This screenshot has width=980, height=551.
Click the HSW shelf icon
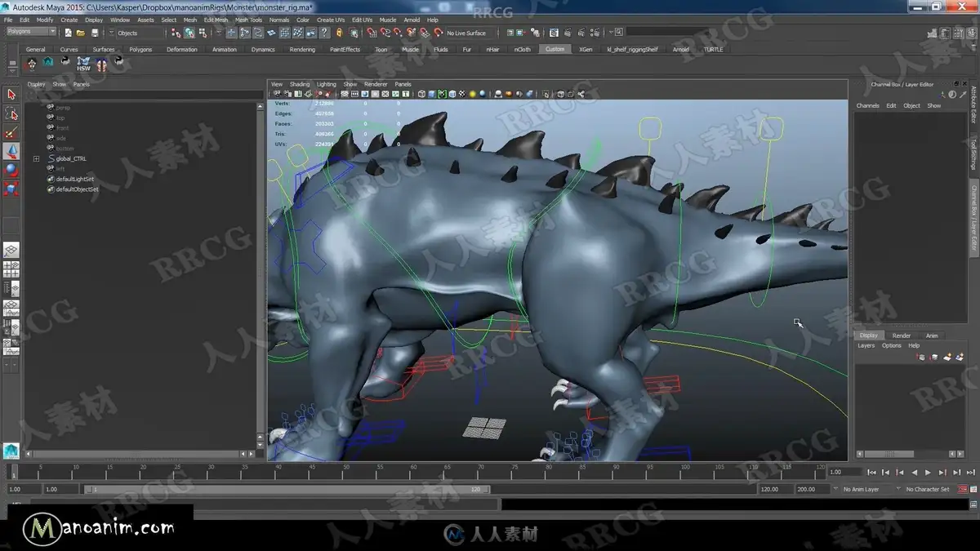click(83, 64)
